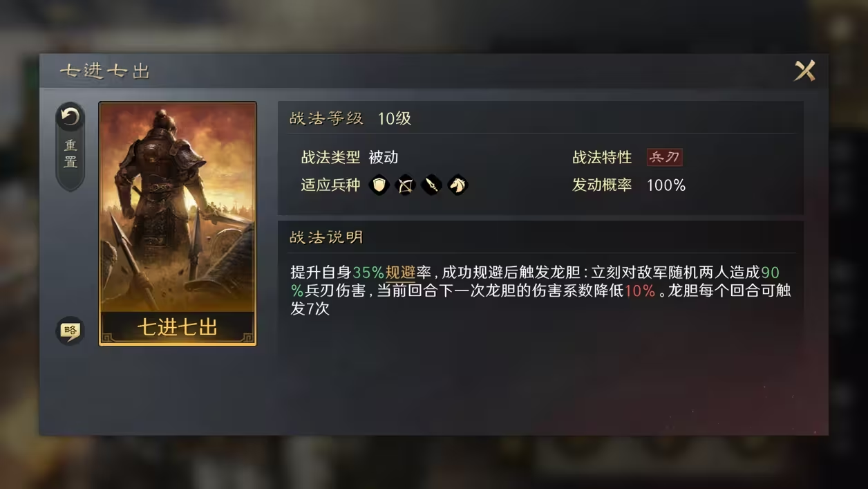Select the bow archer troop icon
Viewport: 868px width, 489px height.
[x=405, y=185]
